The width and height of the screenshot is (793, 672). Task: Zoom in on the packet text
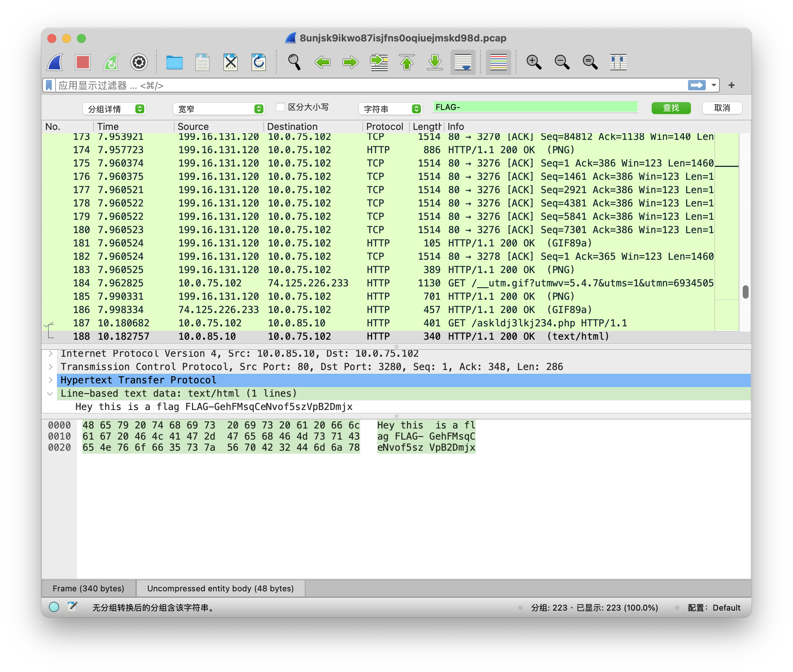[534, 62]
